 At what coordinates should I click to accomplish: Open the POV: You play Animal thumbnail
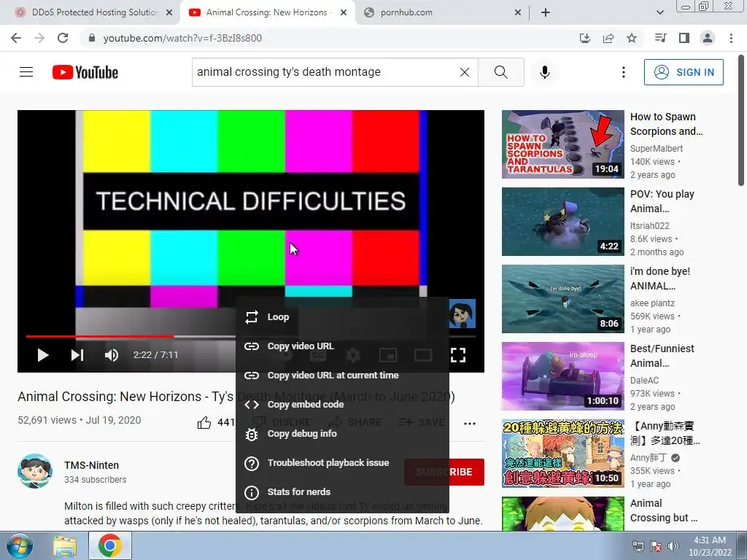pyautogui.click(x=562, y=222)
